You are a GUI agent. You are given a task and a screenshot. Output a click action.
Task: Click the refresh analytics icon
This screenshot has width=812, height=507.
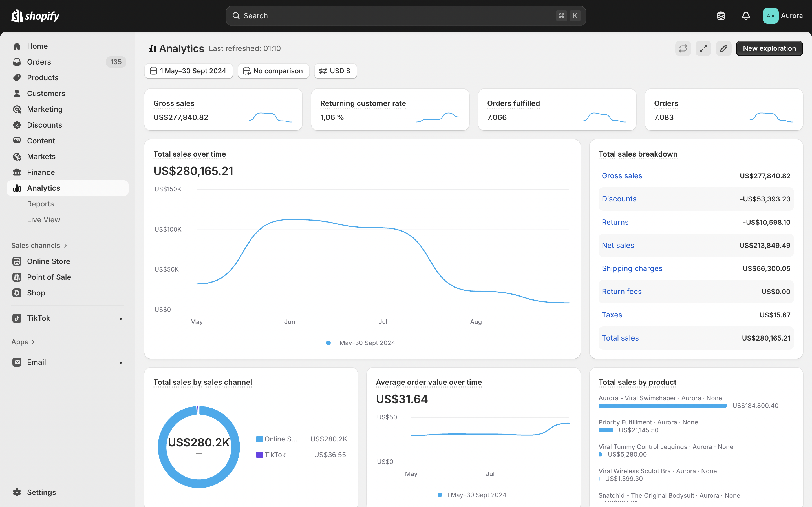click(x=683, y=49)
